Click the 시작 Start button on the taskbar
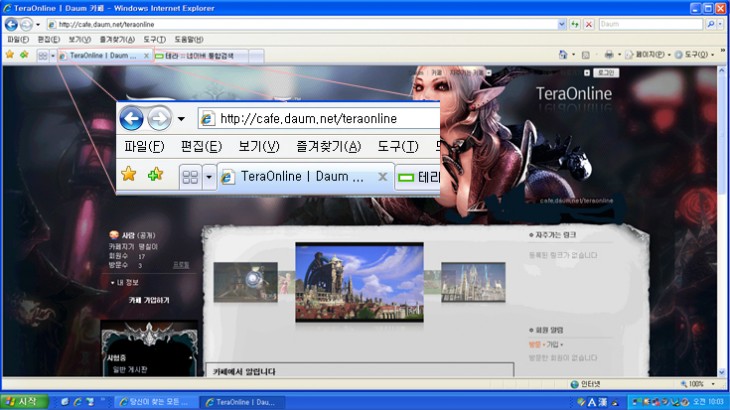 click(x=24, y=402)
